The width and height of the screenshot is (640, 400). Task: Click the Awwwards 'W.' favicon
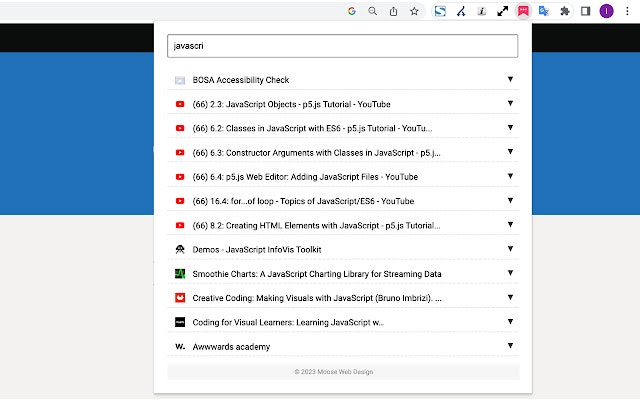(180, 346)
